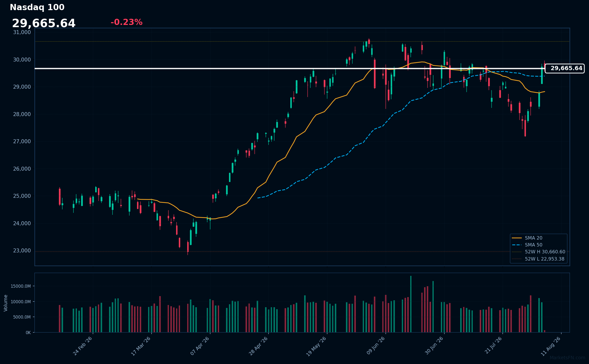Click the 52W L 22,953.38 legend entry
Viewport: 589px width, 364px height.
[538, 259]
